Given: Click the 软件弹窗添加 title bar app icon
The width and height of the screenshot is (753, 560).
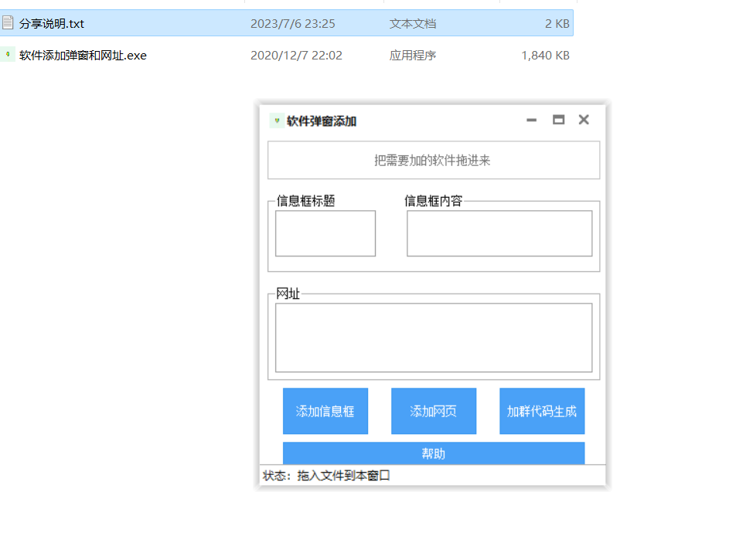Looking at the screenshot, I should pos(278,120).
